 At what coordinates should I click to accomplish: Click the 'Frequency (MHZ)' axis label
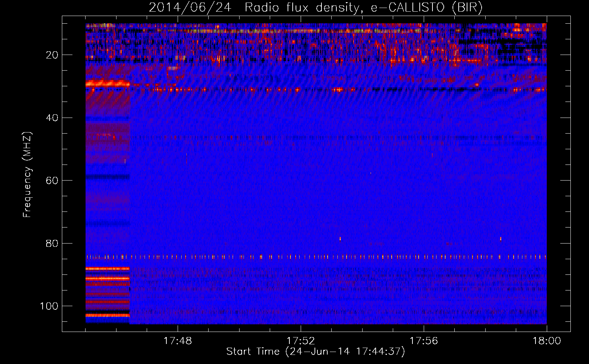click(x=27, y=174)
